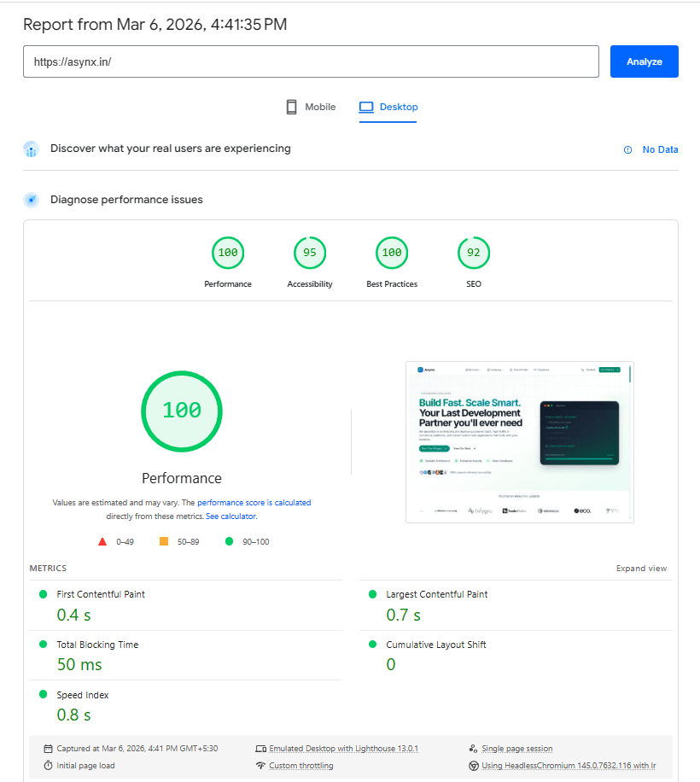Viewport: 700px width, 782px height.
Task: Click the METRICS section heading
Action: tap(48, 568)
